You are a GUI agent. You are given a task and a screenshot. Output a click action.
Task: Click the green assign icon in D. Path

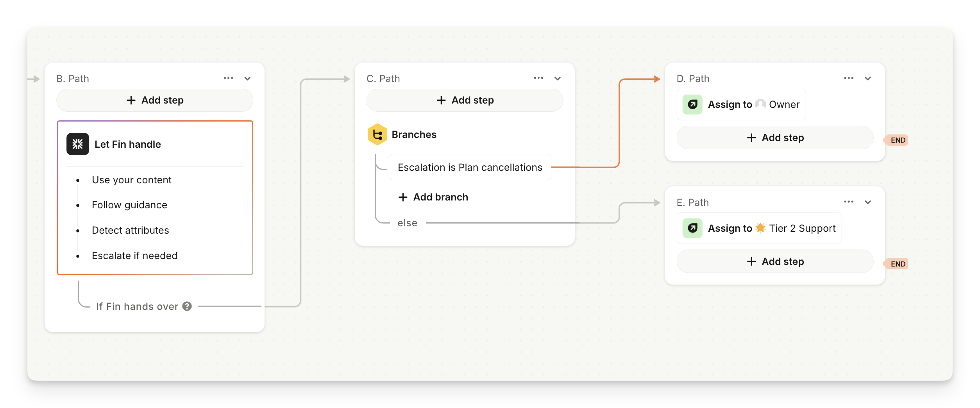point(692,104)
